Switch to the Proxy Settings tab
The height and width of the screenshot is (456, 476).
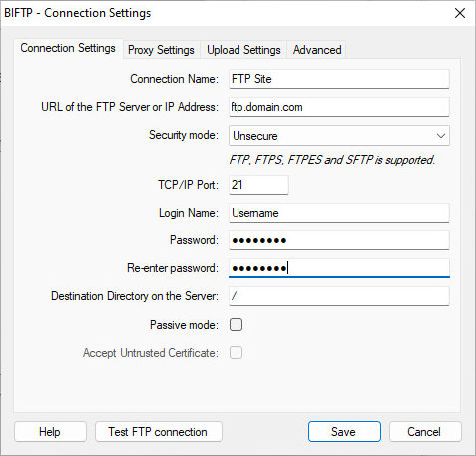[161, 50]
